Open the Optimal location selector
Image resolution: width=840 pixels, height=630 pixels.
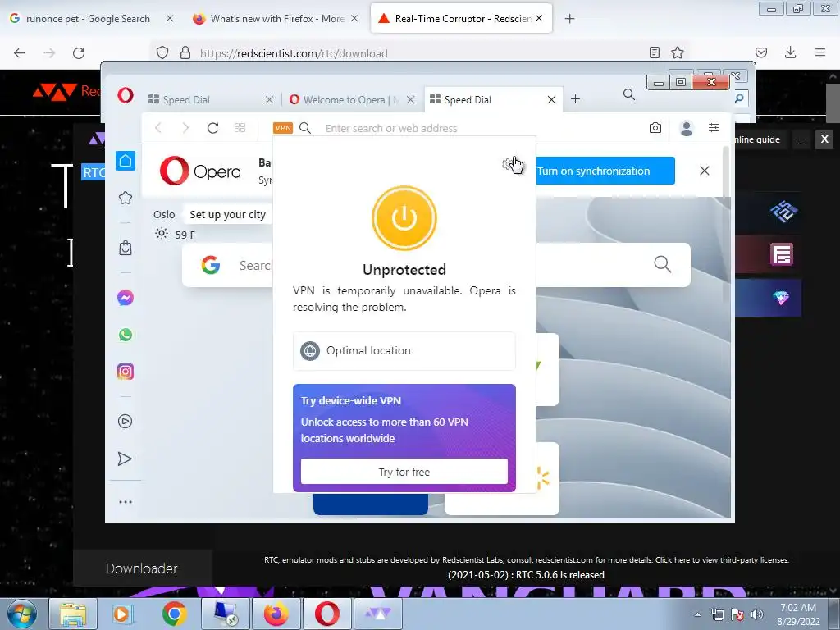coord(404,351)
